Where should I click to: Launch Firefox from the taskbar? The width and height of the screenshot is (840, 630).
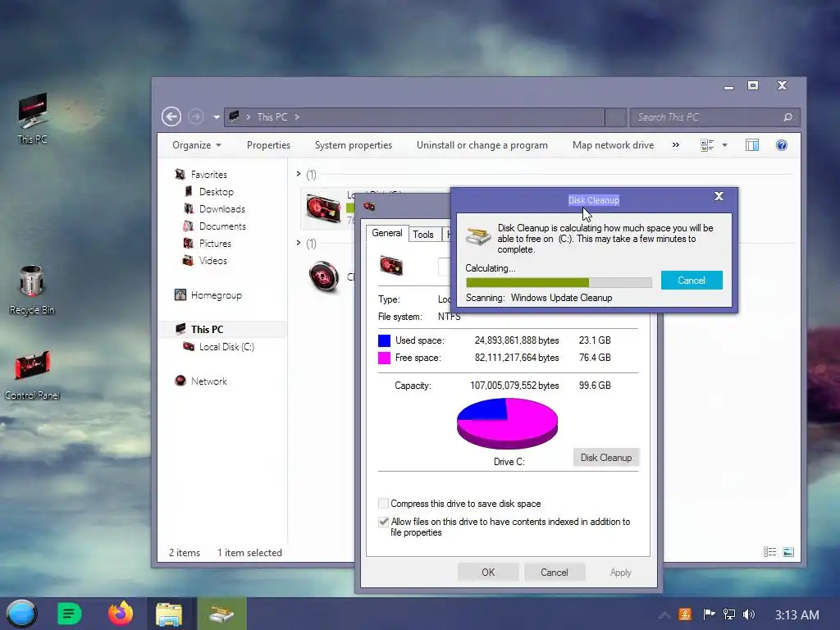pyautogui.click(x=121, y=614)
